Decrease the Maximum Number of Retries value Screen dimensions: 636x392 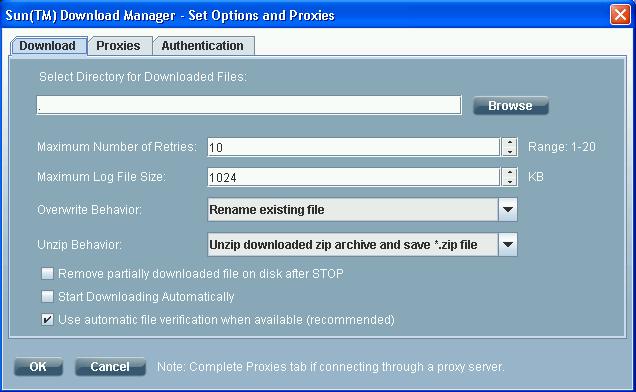click(509, 152)
